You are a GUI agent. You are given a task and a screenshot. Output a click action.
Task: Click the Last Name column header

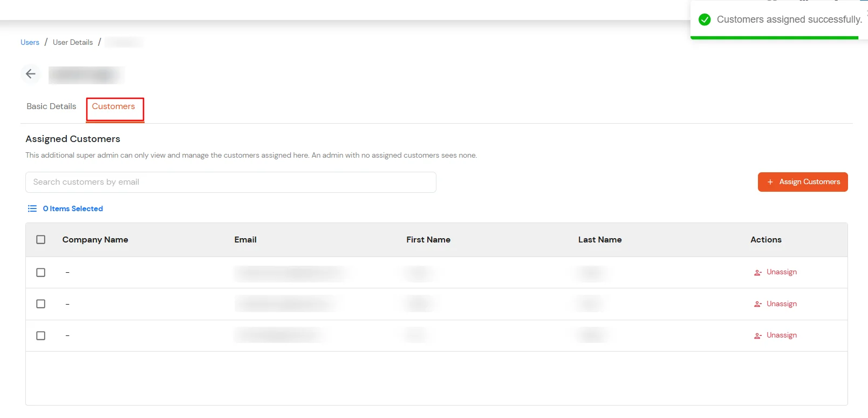[600, 240]
